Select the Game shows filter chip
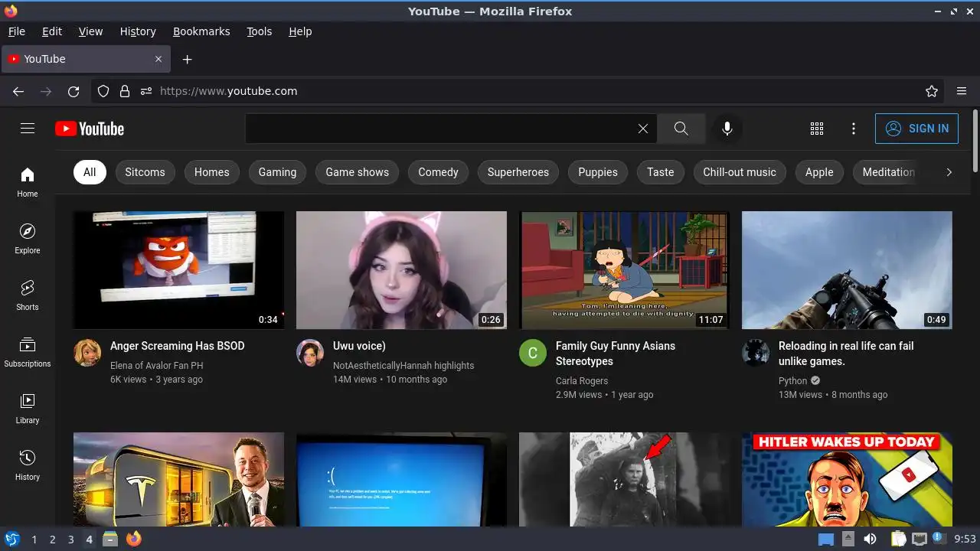The width and height of the screenshot is (980, 551). [x=358, y=172]
